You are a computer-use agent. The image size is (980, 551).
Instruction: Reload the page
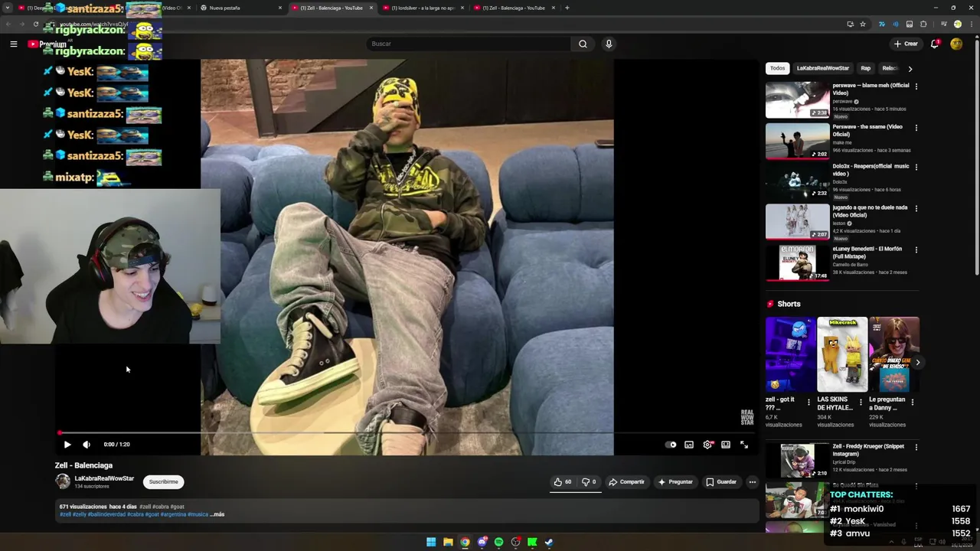pos(35,24)
